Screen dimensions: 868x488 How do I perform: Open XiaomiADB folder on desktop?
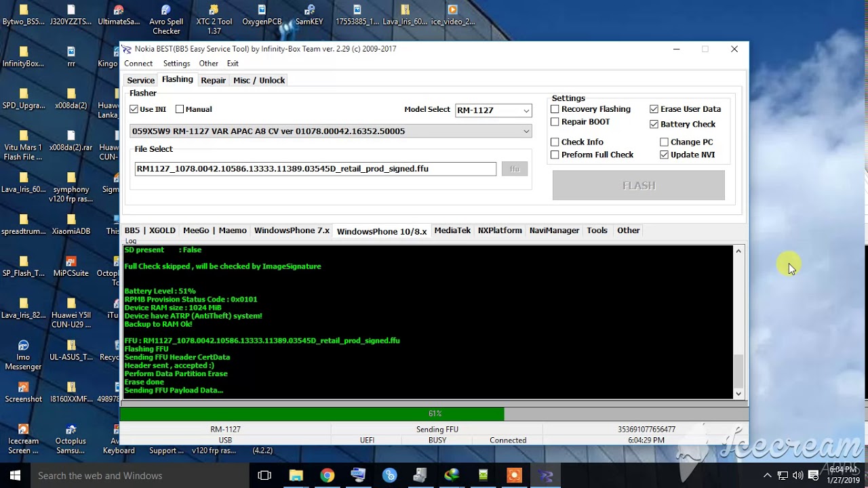71,225
